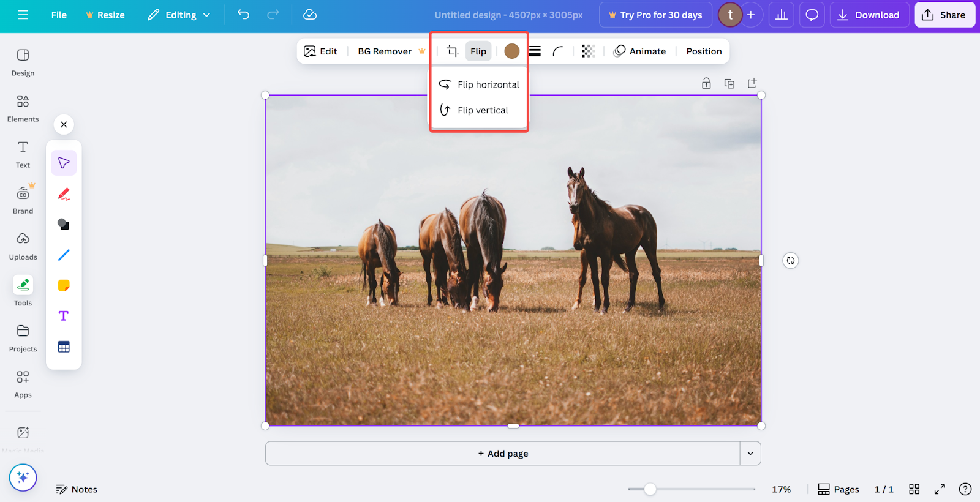
Task: Close the drawing tools panel
Action: tap(64, 124)
